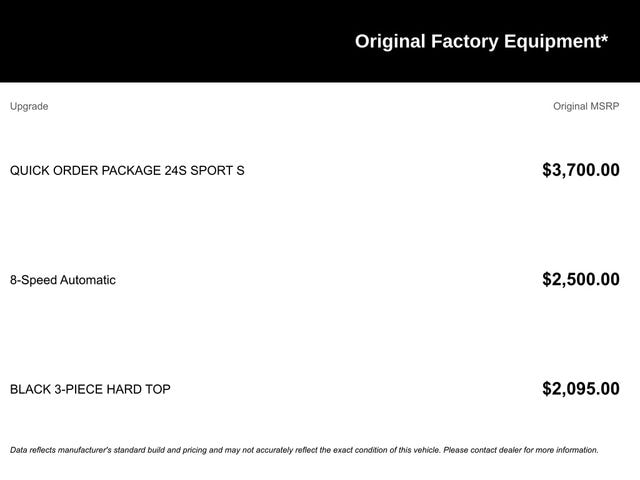Click the word "Original" in the black header
This screenshot has height=480, width=640.
[390, 41]
